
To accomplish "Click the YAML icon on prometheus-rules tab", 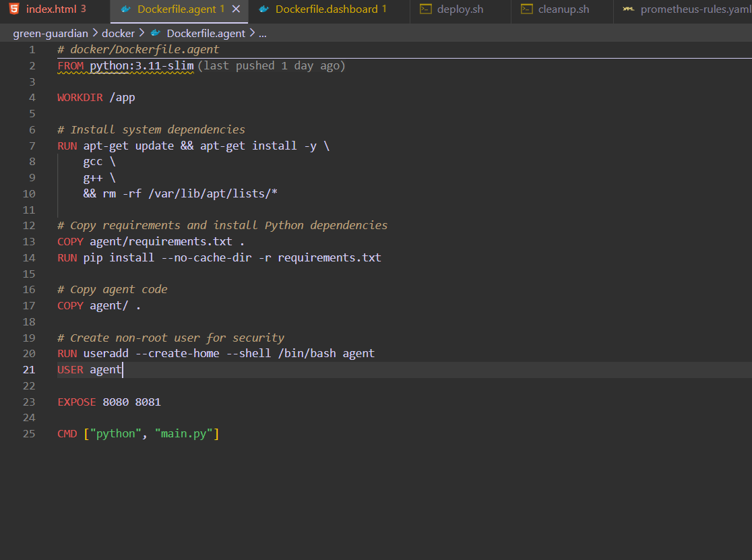I will (x=628, y=9).
